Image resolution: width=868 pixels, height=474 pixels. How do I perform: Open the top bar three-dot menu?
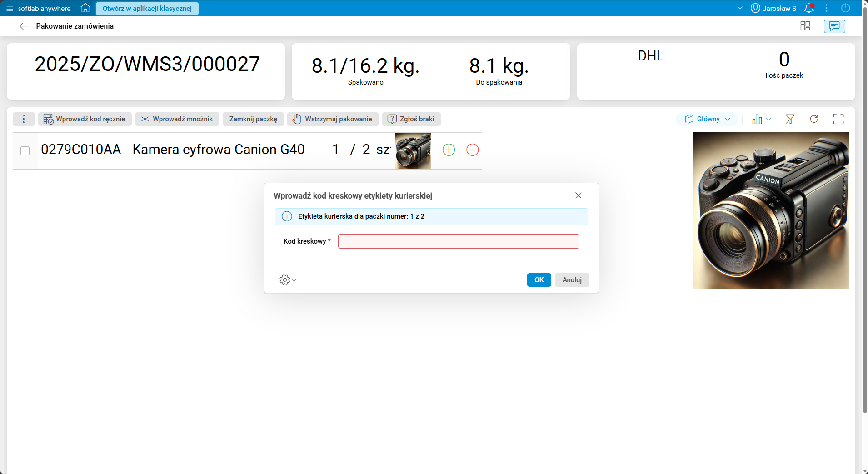[827, 8]
